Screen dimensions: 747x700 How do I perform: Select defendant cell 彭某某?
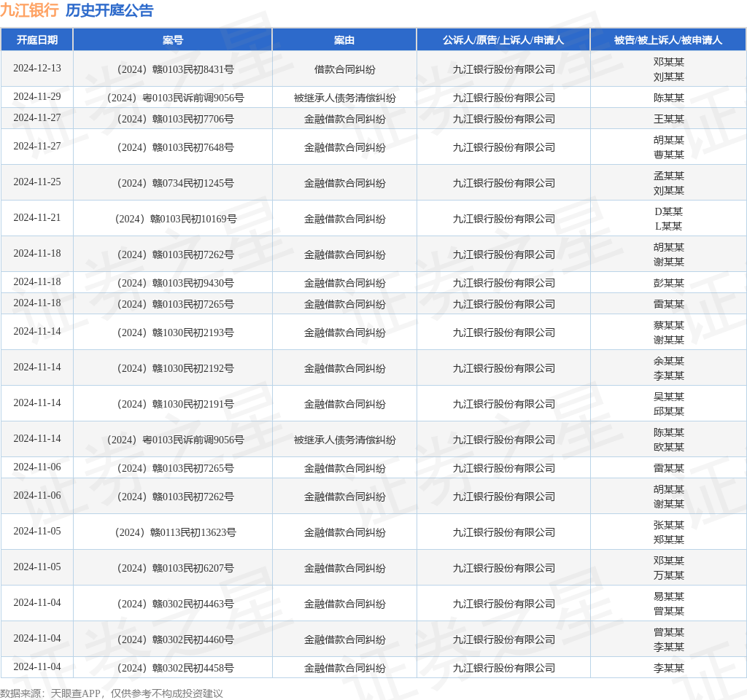pos(668,283)
